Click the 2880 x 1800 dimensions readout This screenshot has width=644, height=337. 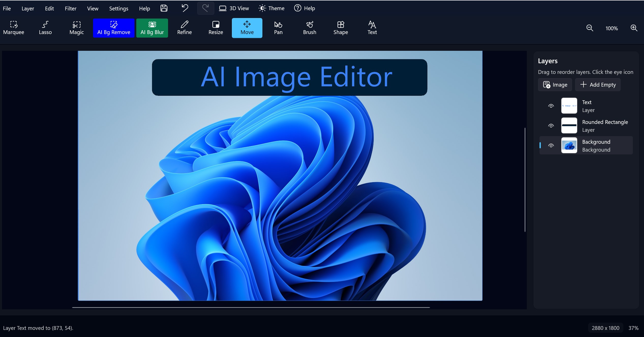(x=605, y=328)
